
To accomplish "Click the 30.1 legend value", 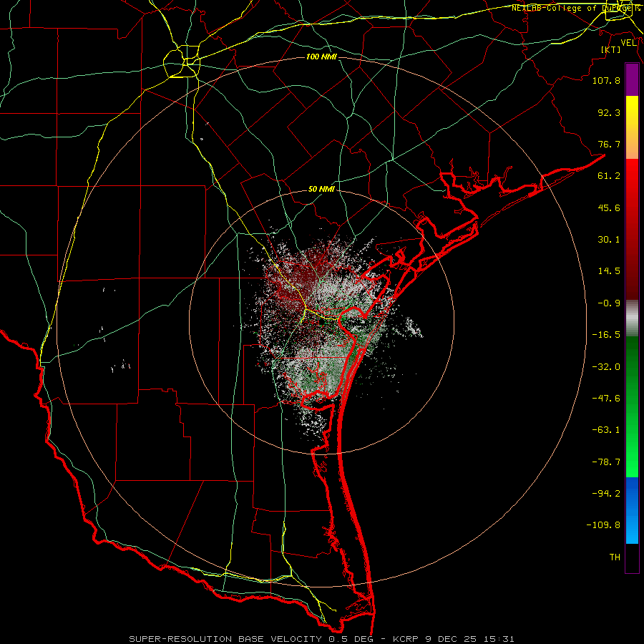I will [x=609, y=240].
